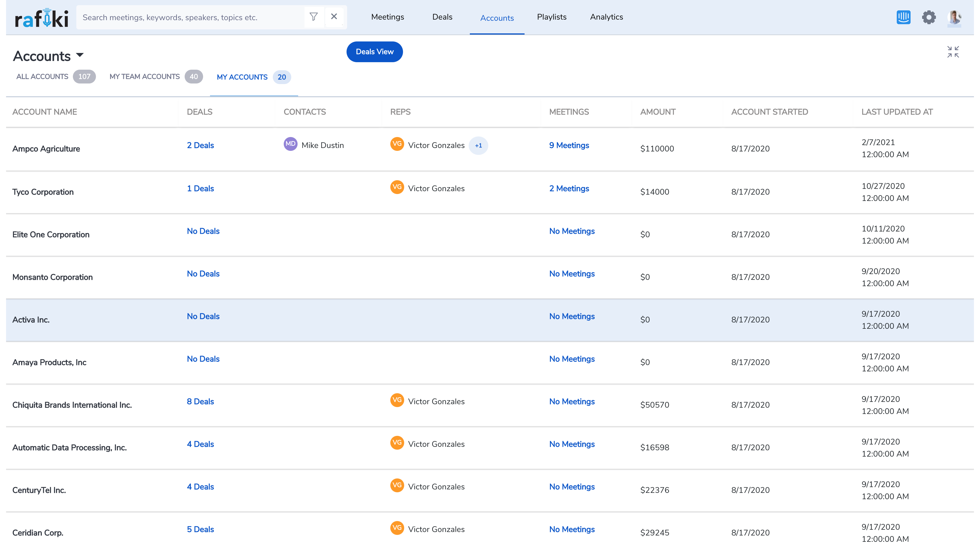
Task: Click Mike Dustin's MD contact avatar
Action: point(291,144)
